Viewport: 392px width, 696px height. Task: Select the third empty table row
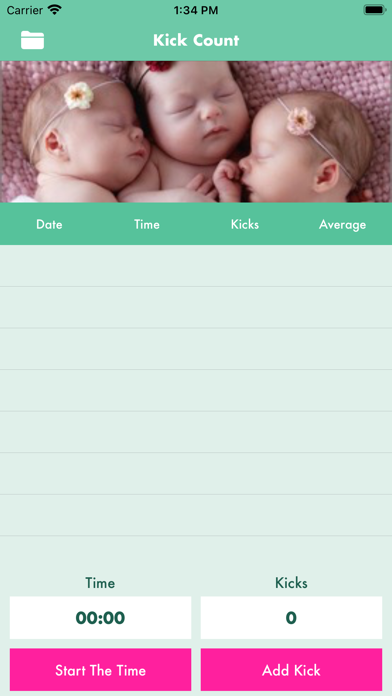pyautogui.click(x=196, y=349)
